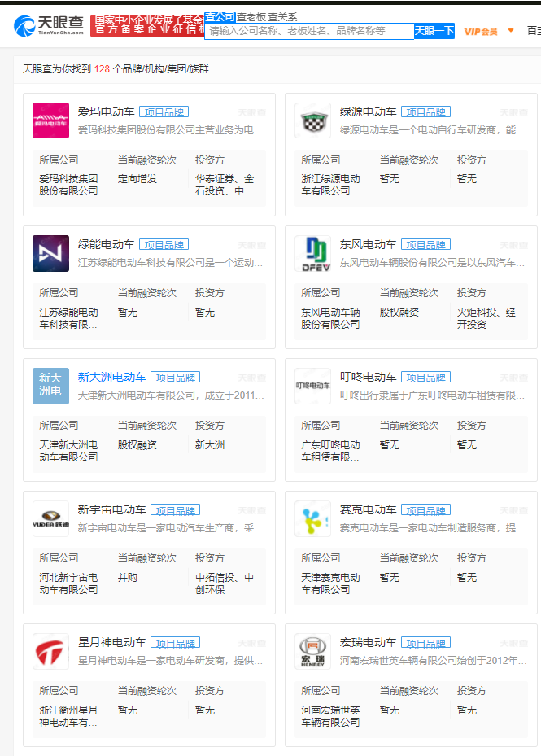Open company 浙江绿源电动车有限公司
541x756 pixels.
pos(330,185)
